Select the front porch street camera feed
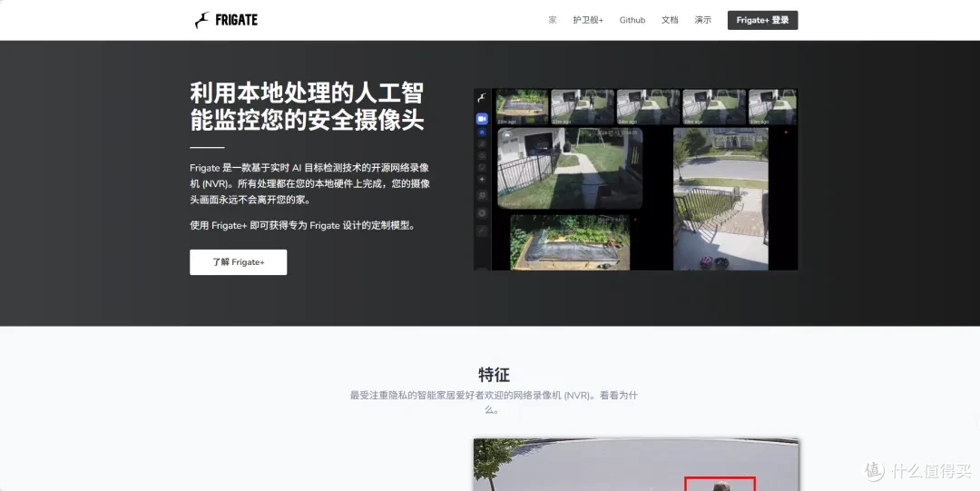This screenshot has height=491, width=980. pyautogui.click(x=720, y=199)
